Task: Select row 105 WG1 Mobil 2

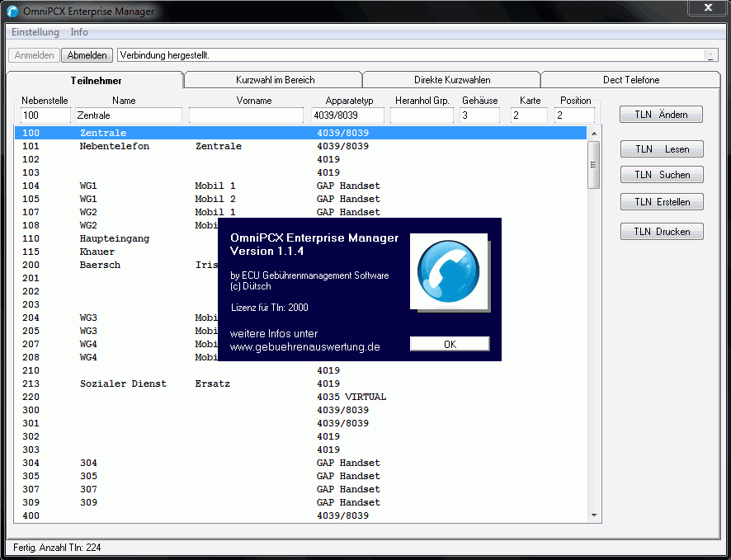Action: [x=300, y=199]
